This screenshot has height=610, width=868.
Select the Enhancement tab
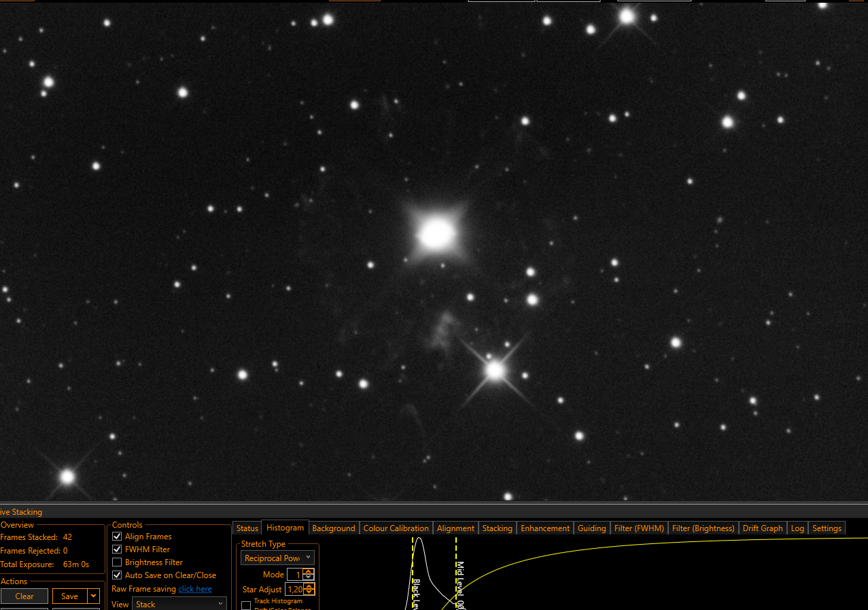pyautogui.click(x=545, y=528)
